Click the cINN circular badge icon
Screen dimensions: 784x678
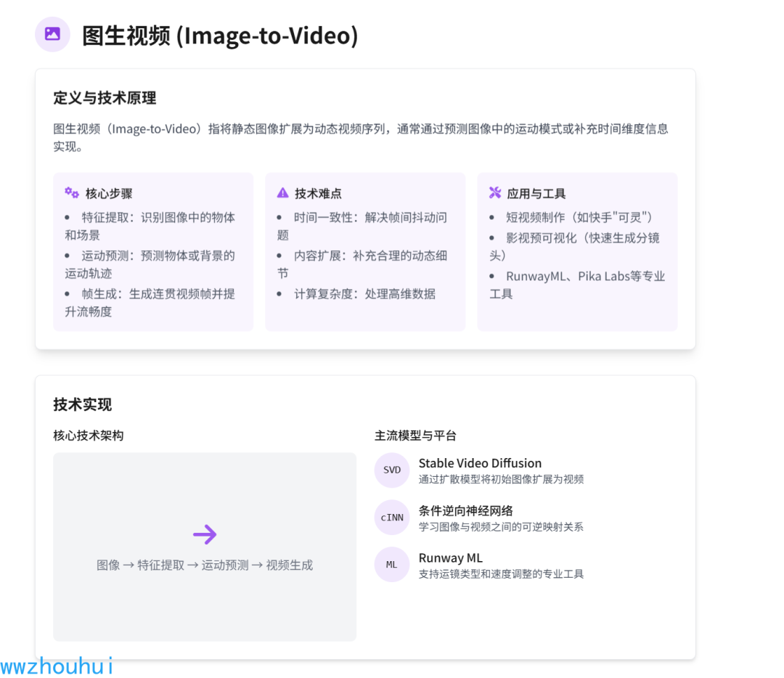[x=391, y=517]
